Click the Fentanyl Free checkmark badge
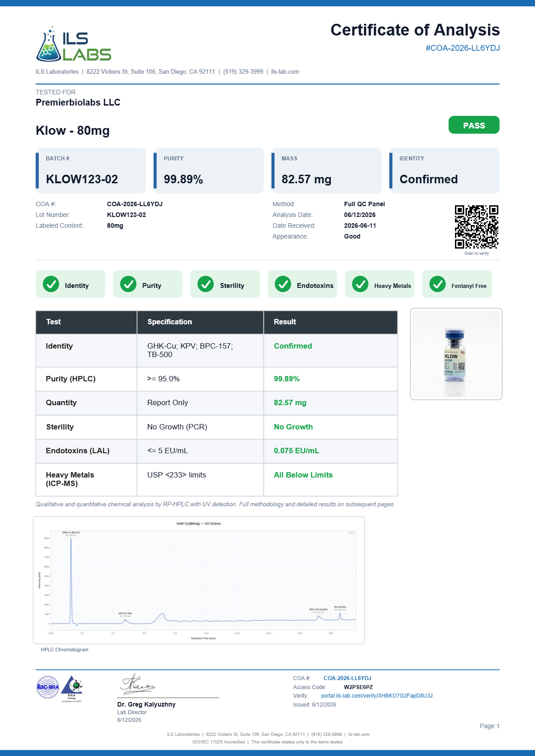535x756 pixels. 457,284
